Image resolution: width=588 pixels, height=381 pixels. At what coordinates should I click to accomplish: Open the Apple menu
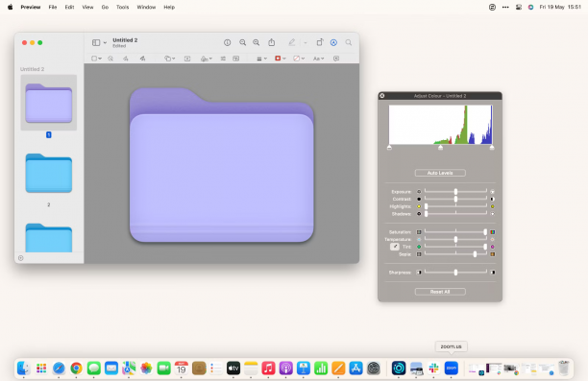(x=11, y=7)
